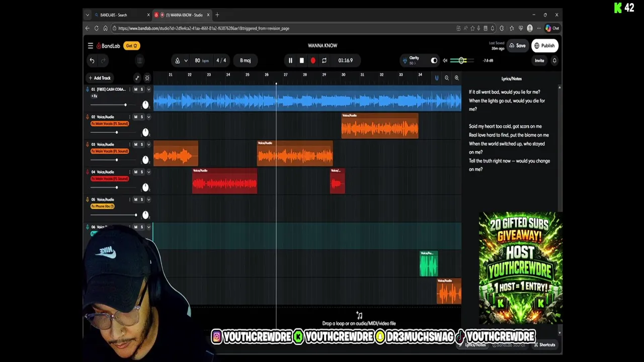The width and height of the screenshot is (644, 362).
Task: Click the mute speaker icon near master volume
Action: tap(445, 60)
